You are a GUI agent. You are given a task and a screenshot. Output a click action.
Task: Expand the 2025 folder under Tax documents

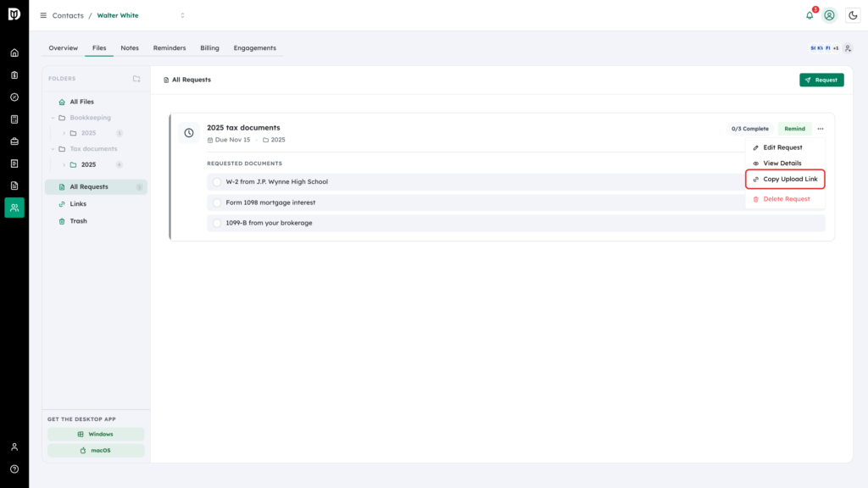click(64, 165)
